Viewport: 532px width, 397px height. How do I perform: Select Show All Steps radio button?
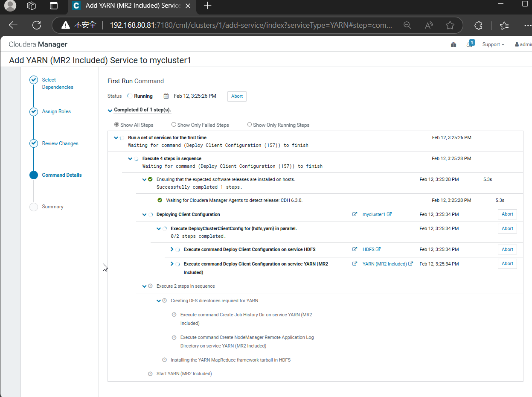coord(116,125)
